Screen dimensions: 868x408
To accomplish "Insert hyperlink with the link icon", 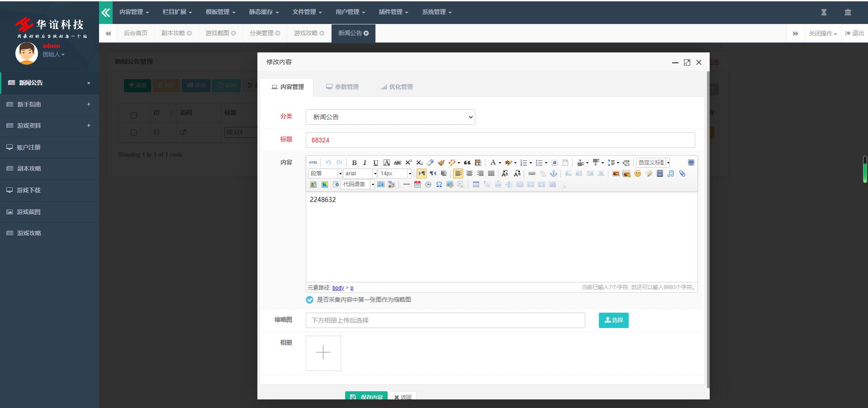I will 532,174.
